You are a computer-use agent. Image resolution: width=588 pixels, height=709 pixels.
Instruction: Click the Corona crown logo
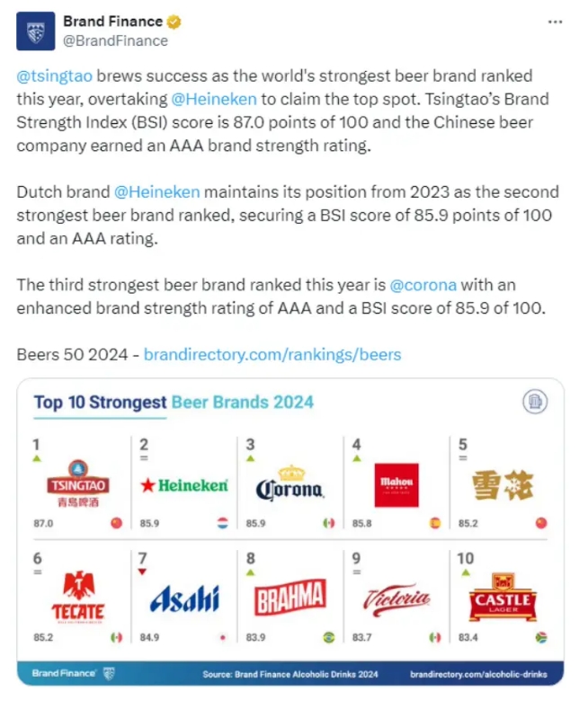[x=290, y=483]
